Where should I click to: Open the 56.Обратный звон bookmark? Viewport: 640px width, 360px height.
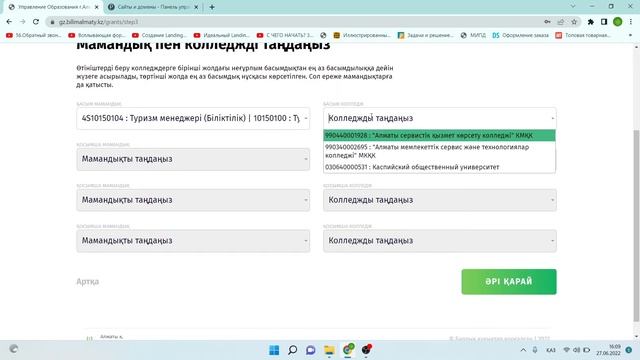[33, 36]
